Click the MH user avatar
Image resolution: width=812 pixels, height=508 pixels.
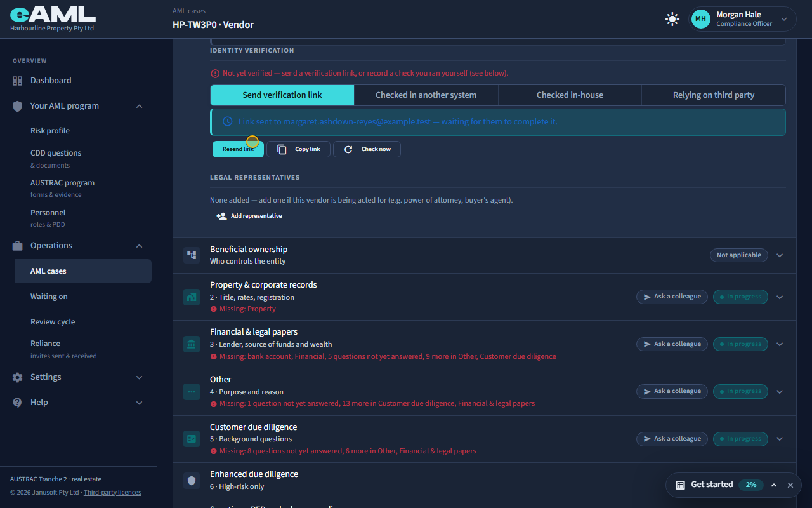click(x=700, y=19)
